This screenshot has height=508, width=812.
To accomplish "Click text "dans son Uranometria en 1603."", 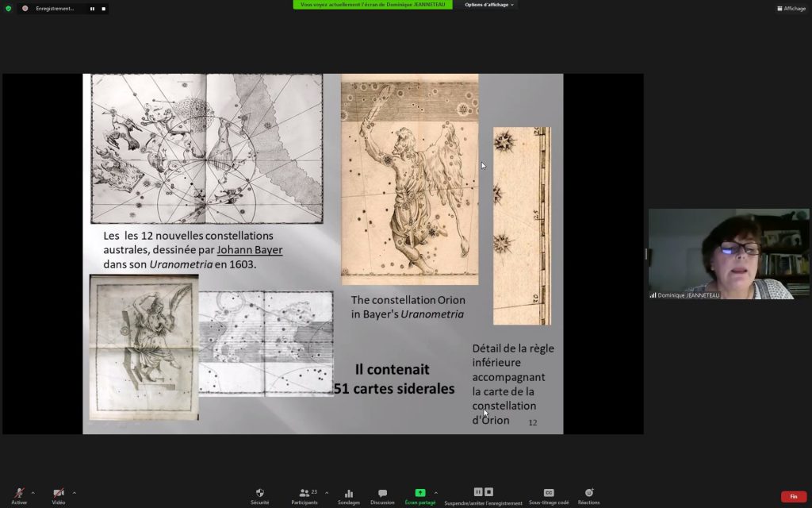I will tap(180, 264).
